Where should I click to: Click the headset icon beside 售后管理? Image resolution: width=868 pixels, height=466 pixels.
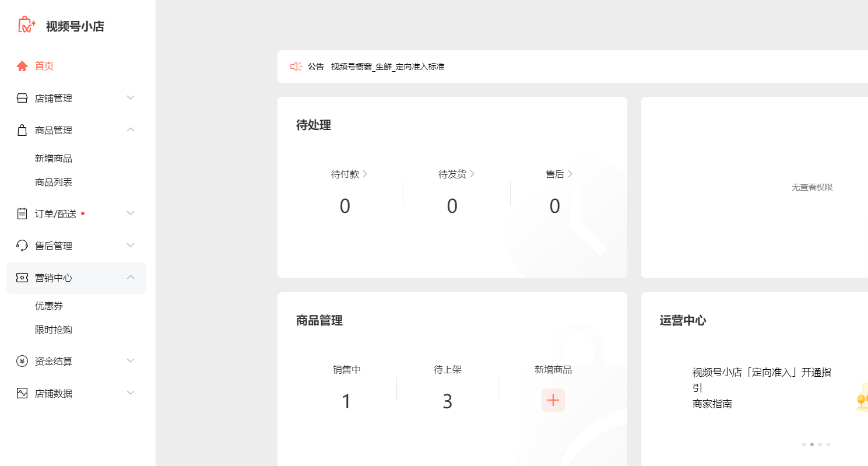(x=22, y=246)
